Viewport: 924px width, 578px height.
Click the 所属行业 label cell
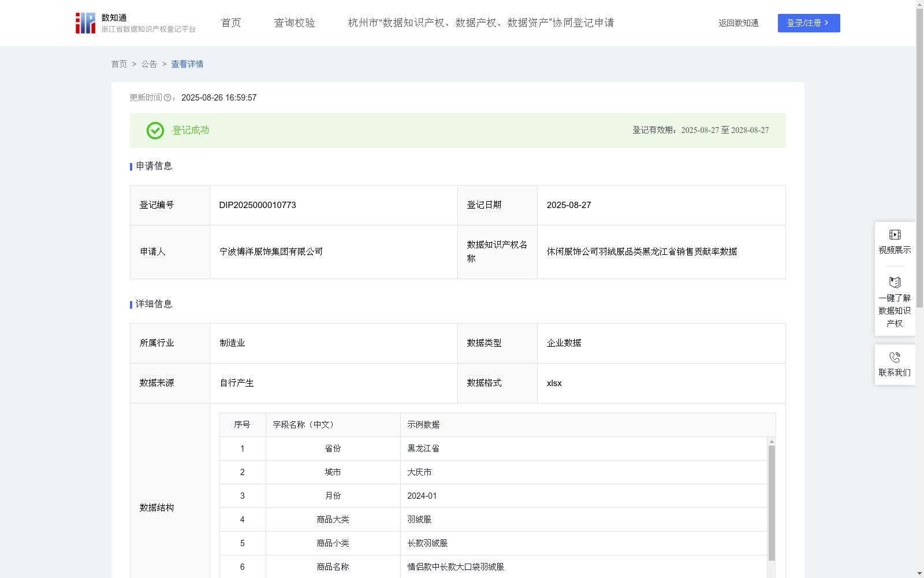(170, 343)
